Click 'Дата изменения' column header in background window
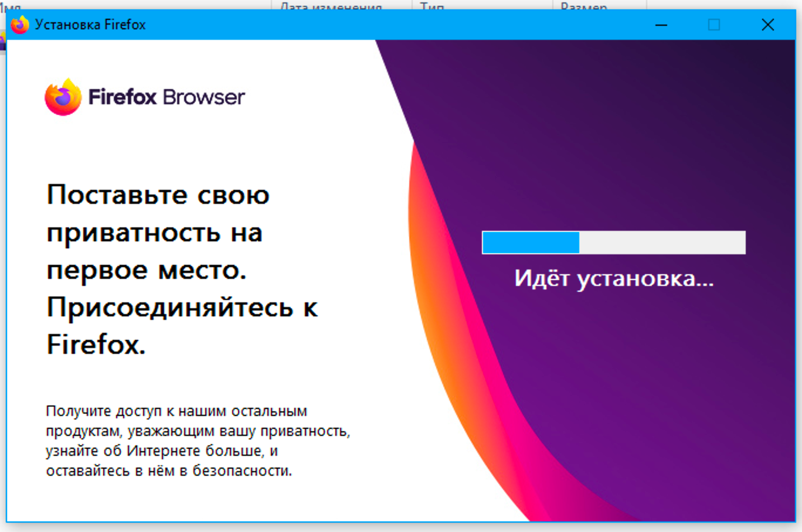802x532 pixels. [331, 6]
